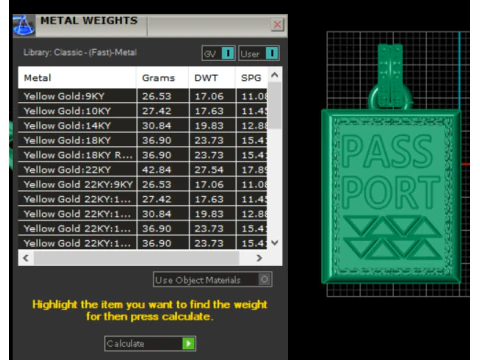Select the Yellow Gold:14KY row
Viewport: 480px width, 360px height.
pos(143,125)
